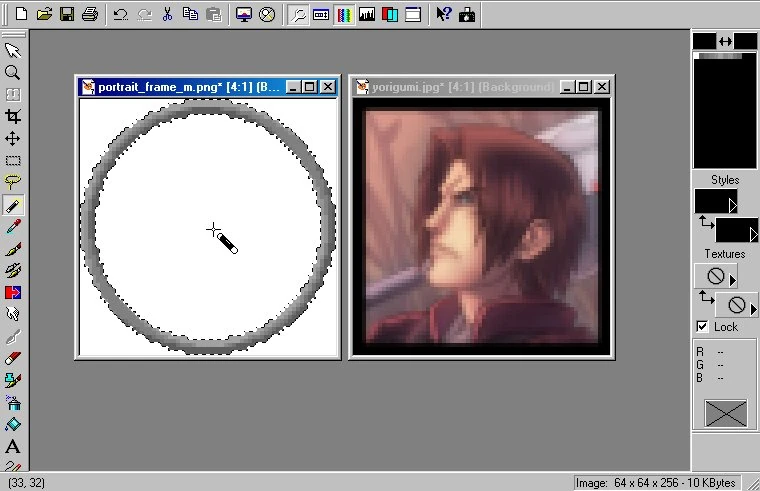The image size is (760, 491).
Task: Select the Clone Brush tool
Action: pos(13,270)
